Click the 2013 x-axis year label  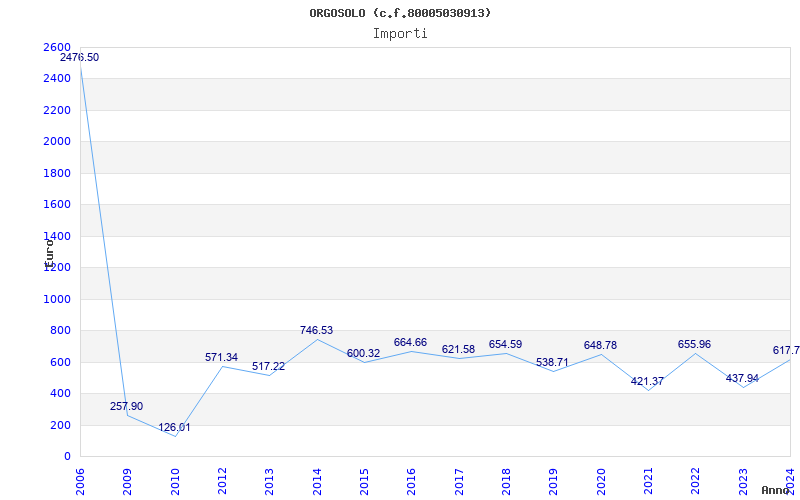269,482
